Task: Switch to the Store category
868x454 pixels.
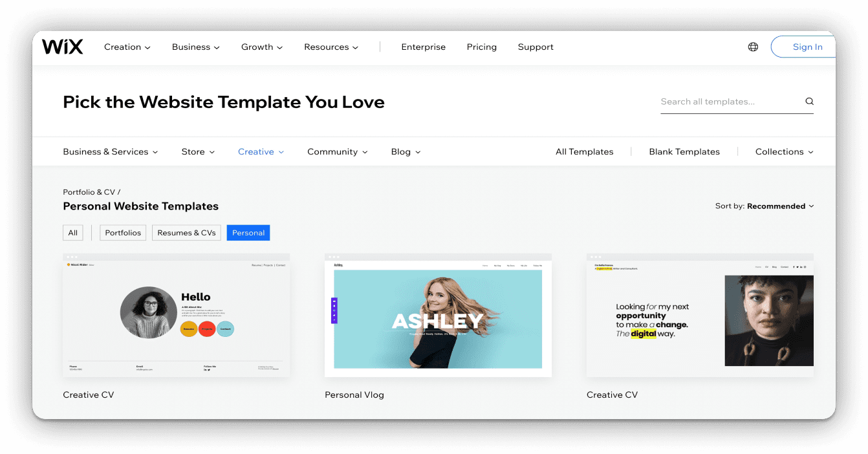Action: 197,151
